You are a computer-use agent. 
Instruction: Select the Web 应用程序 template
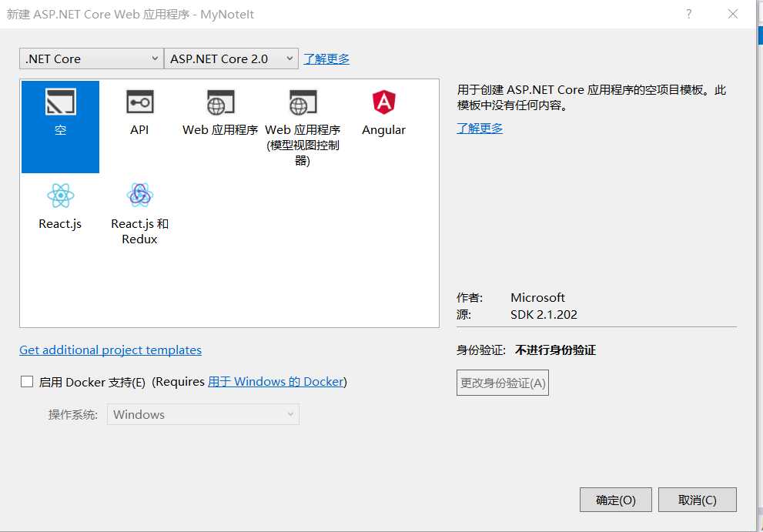click(220, 113)
